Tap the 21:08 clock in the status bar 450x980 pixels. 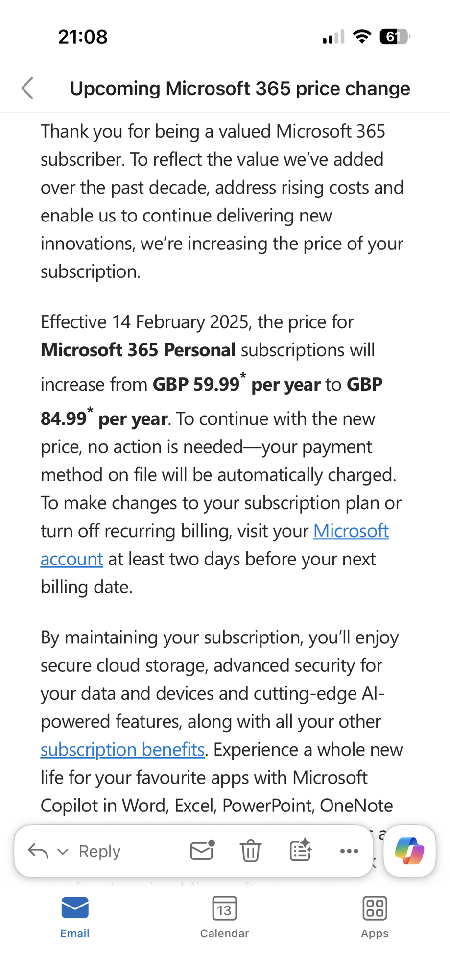point(83,37)
